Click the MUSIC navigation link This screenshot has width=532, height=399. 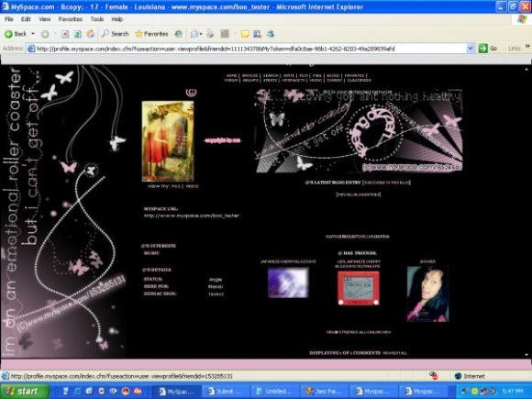click(316, 81)
